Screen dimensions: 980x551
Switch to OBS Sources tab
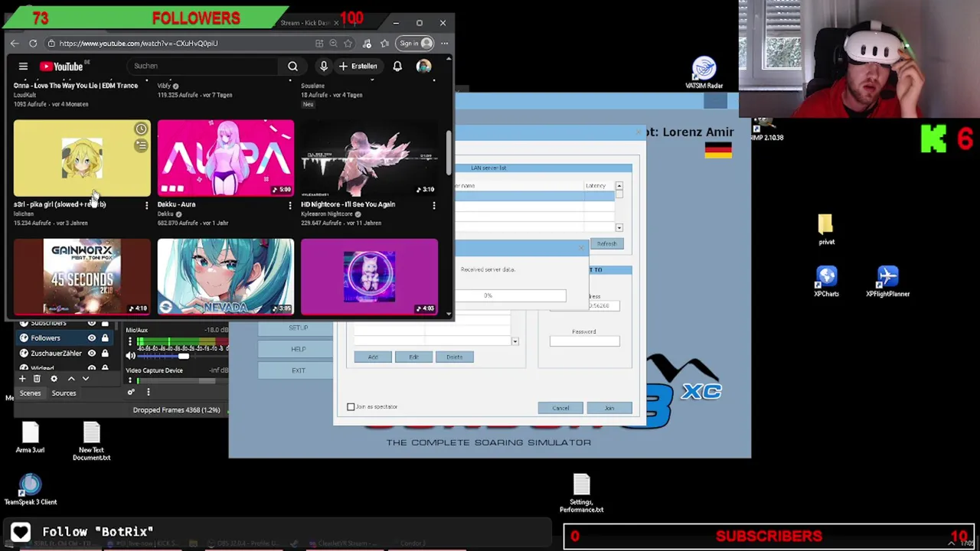pyautogui.click(x=64, y=393)
